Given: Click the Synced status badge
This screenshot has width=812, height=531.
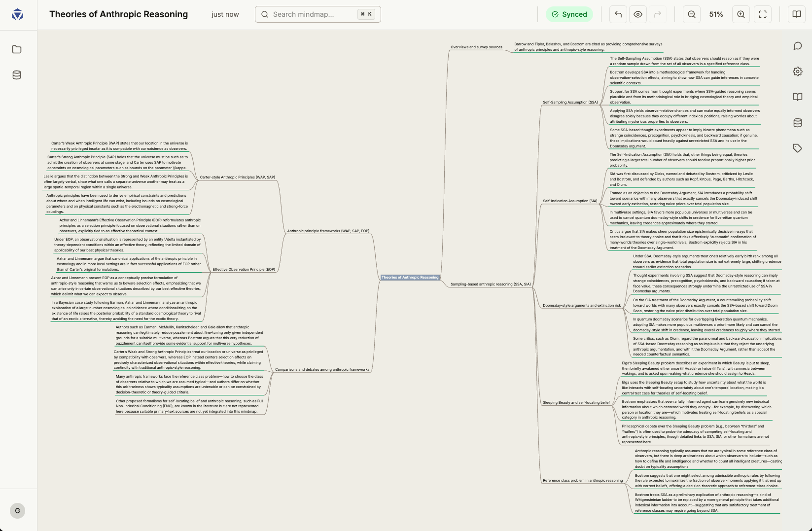Looking at the screenshot, I should pyautogui.click(x=569, y=14).
